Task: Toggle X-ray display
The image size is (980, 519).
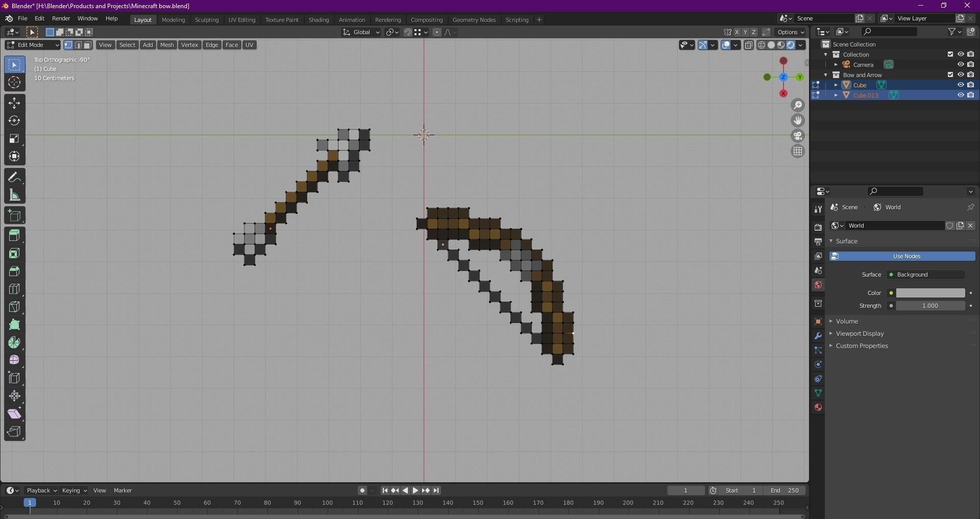Action: coord(748,45)
